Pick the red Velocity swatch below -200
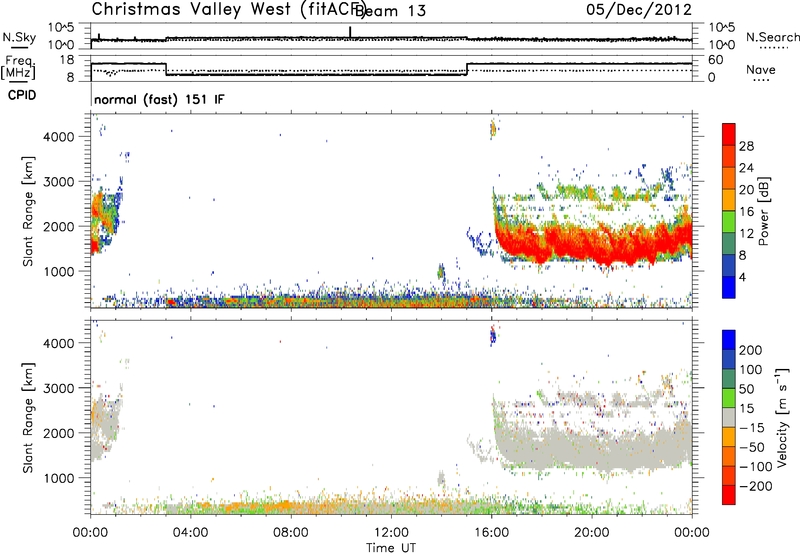 [x=729, y=495]
